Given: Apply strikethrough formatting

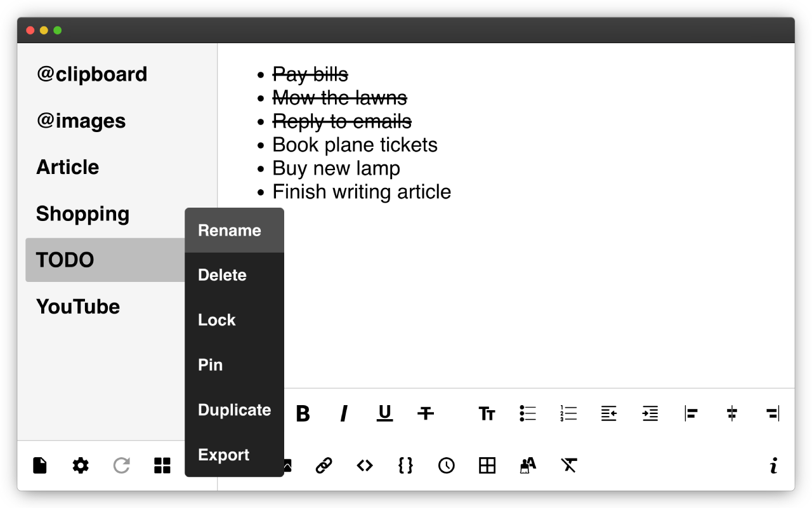Looking at the screenshot, I should tap(425, 414).
